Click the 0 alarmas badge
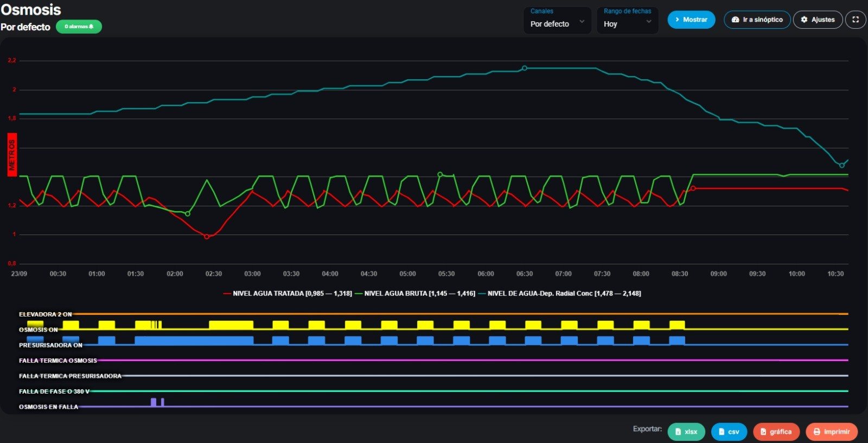The width and height of the screenshot is (868, 443). 79,27
